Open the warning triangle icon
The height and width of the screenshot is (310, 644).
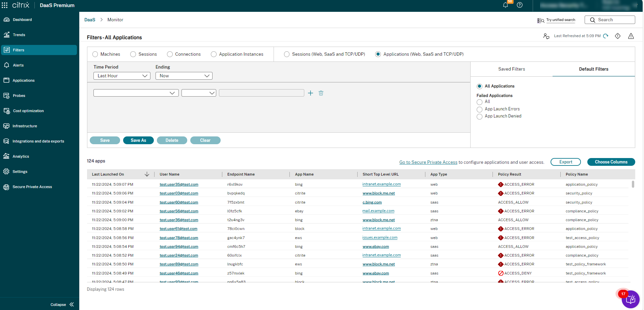click(631, 36)
